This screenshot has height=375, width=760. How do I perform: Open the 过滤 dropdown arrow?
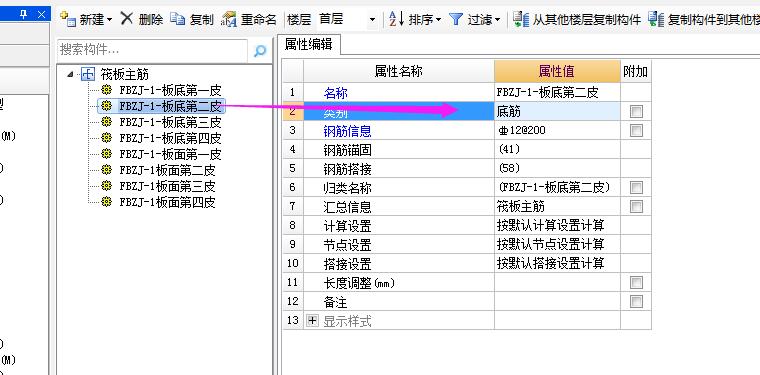(x=497, y=20)
